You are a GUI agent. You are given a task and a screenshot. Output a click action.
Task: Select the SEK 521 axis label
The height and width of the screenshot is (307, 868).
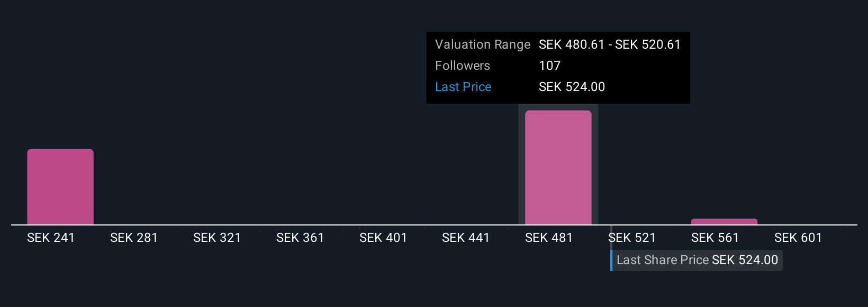tap(632, 238)
